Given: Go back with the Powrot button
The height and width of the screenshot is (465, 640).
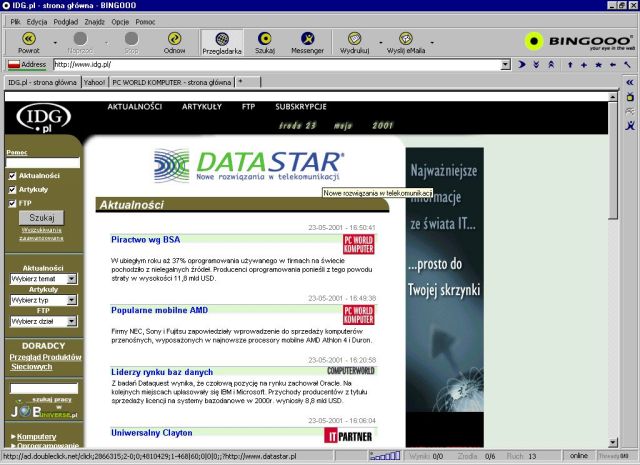Looking at the screenshot, I should coord(29,43).
